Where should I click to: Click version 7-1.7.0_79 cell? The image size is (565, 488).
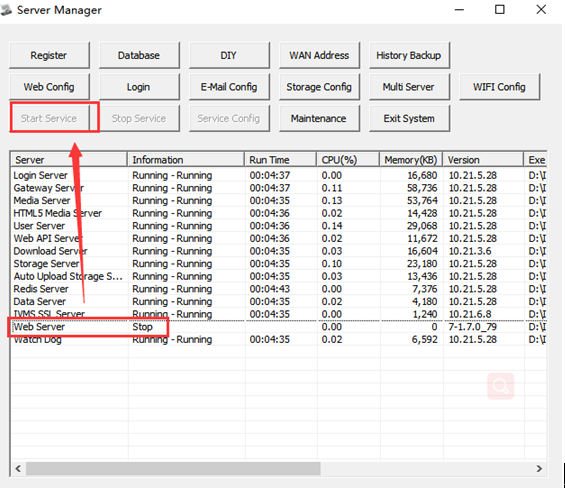[x=472, y=327]
